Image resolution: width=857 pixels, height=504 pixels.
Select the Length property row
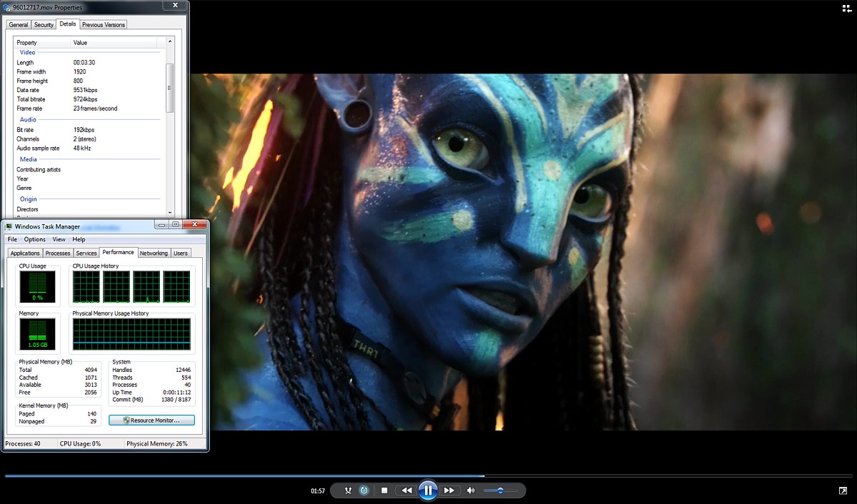90,63
